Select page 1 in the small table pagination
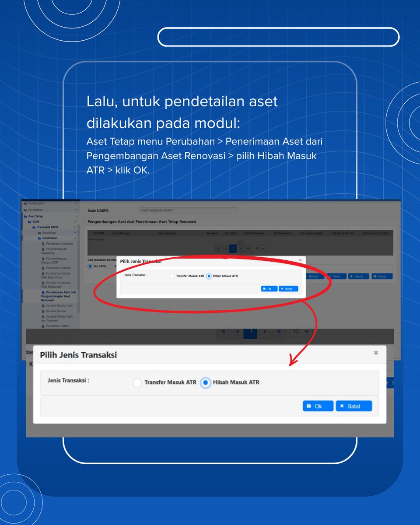Image resolution: width=420 pixels, height=525 pixels. point(233,248)
